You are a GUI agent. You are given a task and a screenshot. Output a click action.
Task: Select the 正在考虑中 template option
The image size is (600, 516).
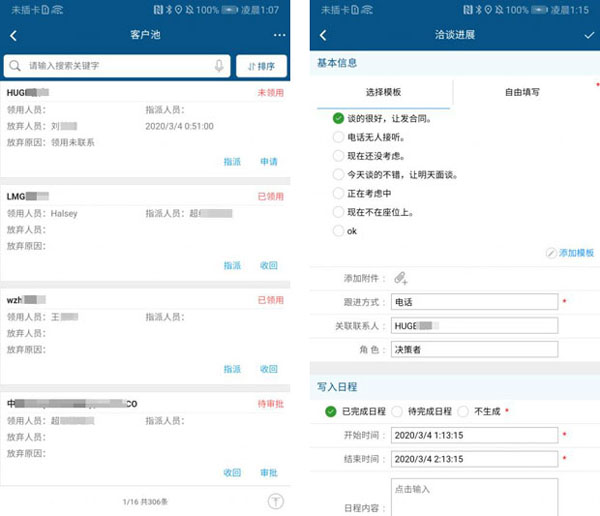(x=338, y=193)
